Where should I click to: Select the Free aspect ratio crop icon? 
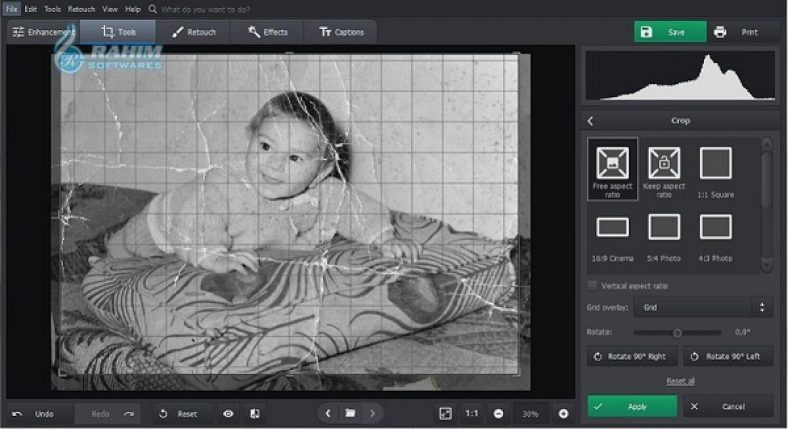(x=612, y=162)
